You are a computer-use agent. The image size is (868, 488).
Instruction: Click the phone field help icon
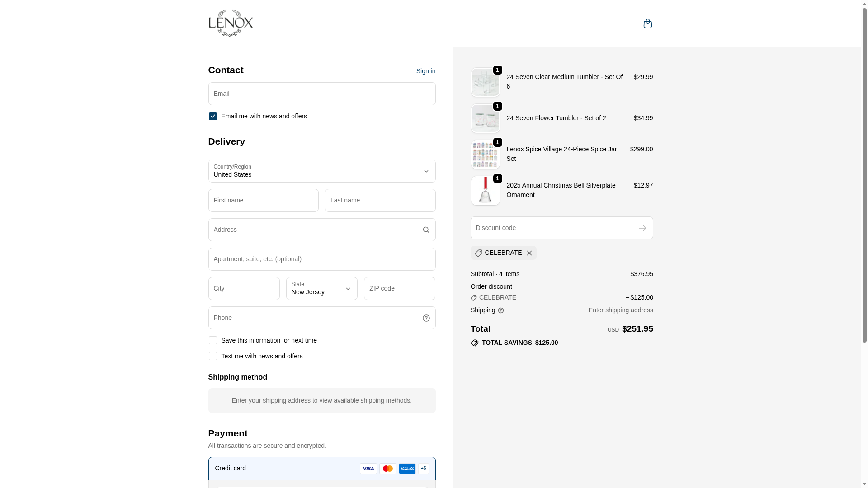point(426,318)
